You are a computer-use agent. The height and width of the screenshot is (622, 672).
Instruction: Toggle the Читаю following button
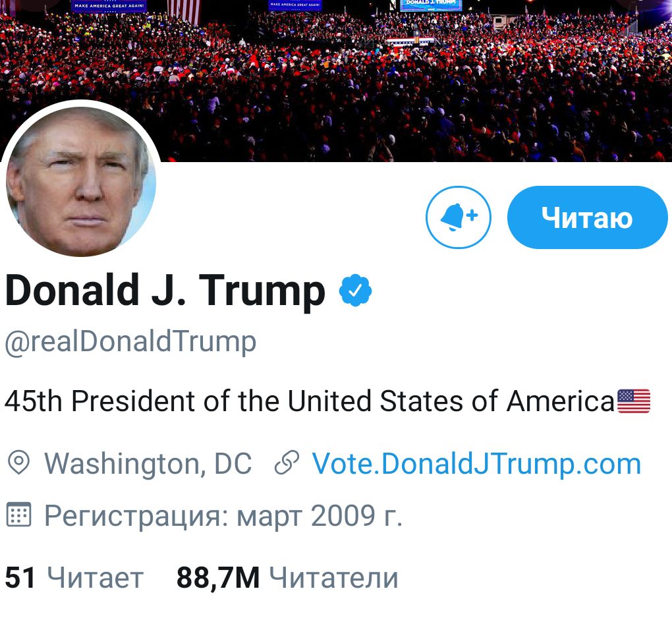[x=587, y=217]
